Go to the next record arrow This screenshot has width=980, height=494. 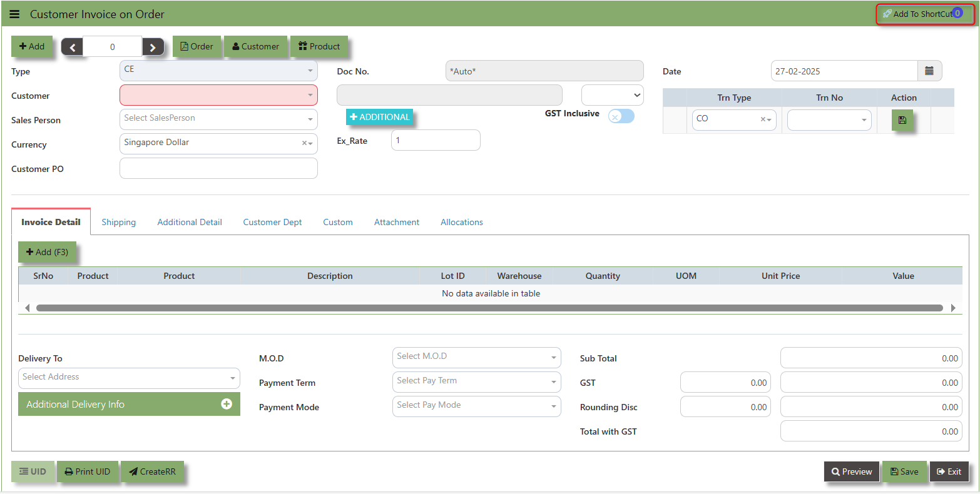(x=153, y=47)
